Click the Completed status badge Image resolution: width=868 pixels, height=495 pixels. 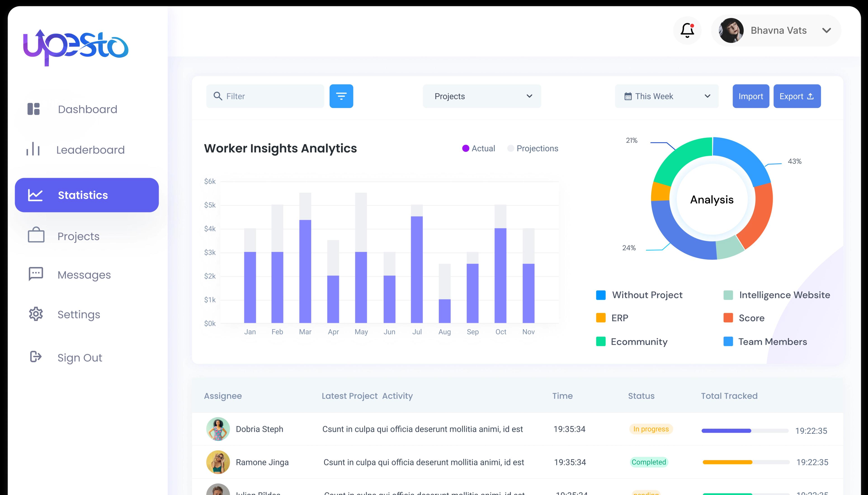649,462
